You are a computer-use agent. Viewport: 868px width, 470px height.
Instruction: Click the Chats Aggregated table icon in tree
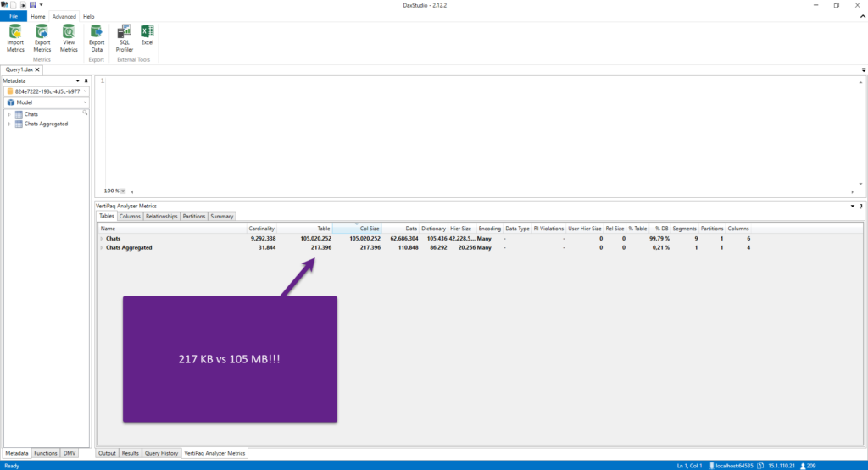coord(19,124)
